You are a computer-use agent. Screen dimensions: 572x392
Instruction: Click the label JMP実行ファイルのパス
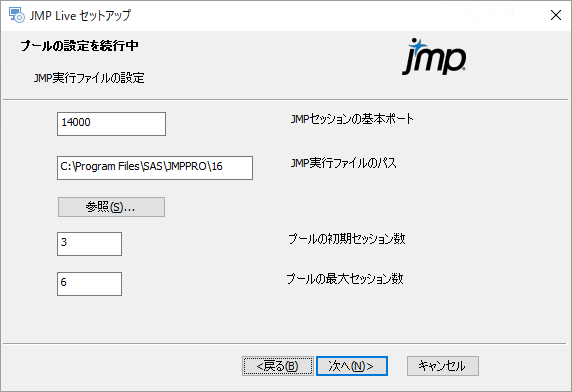click(343, 163)
